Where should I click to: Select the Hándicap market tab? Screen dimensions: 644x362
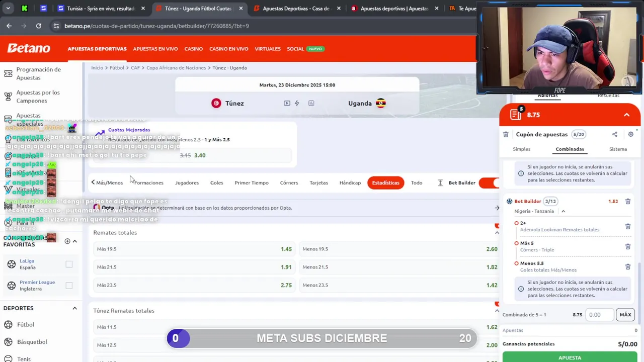point(350,183)
